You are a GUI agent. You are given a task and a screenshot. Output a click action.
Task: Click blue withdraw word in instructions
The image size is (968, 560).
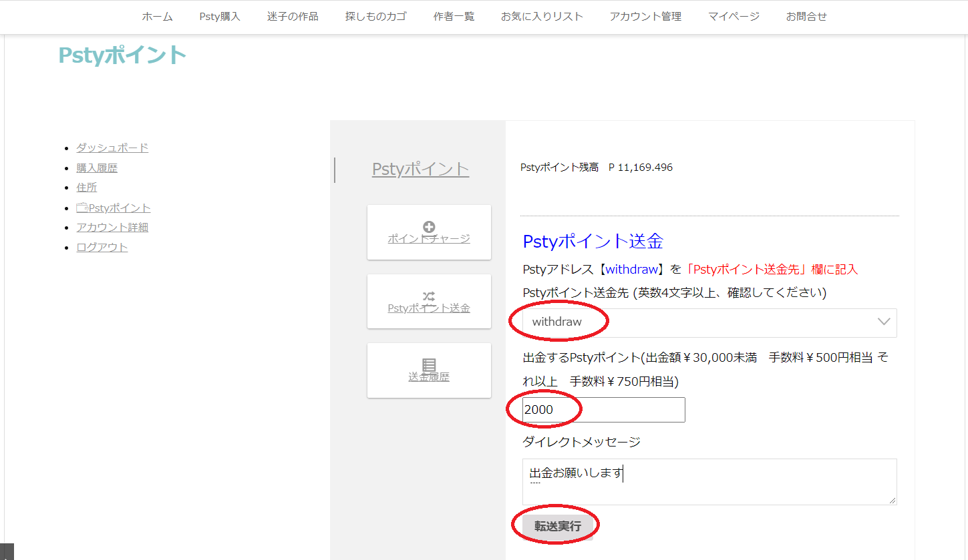tap(632, 270)
